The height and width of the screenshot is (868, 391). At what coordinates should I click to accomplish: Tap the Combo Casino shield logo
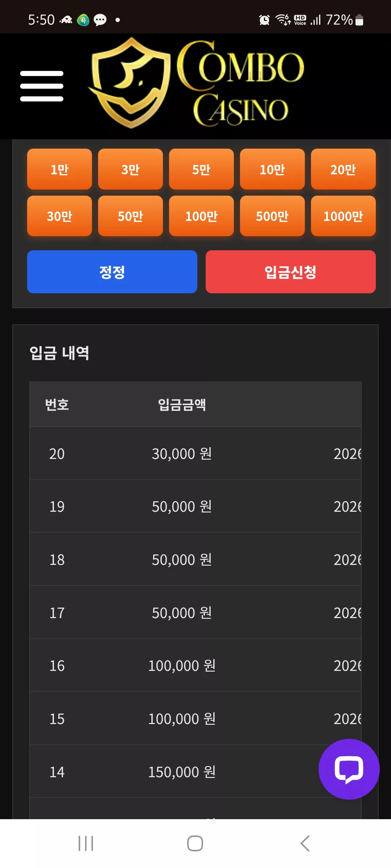[x=130, y=83]
